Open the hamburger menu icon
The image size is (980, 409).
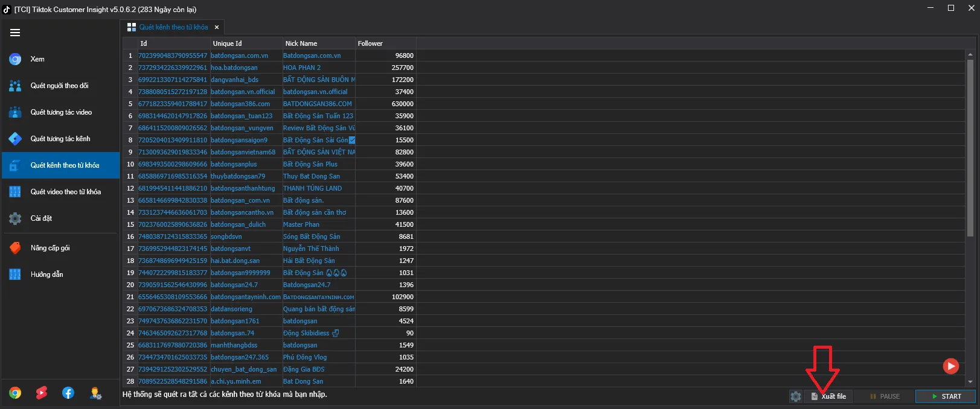(15, 33)
